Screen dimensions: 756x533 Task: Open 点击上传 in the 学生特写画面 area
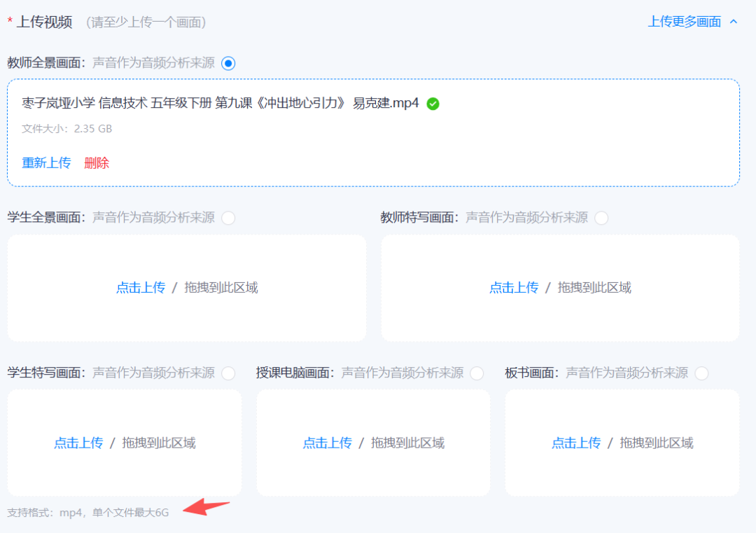(x=78, y=443)
